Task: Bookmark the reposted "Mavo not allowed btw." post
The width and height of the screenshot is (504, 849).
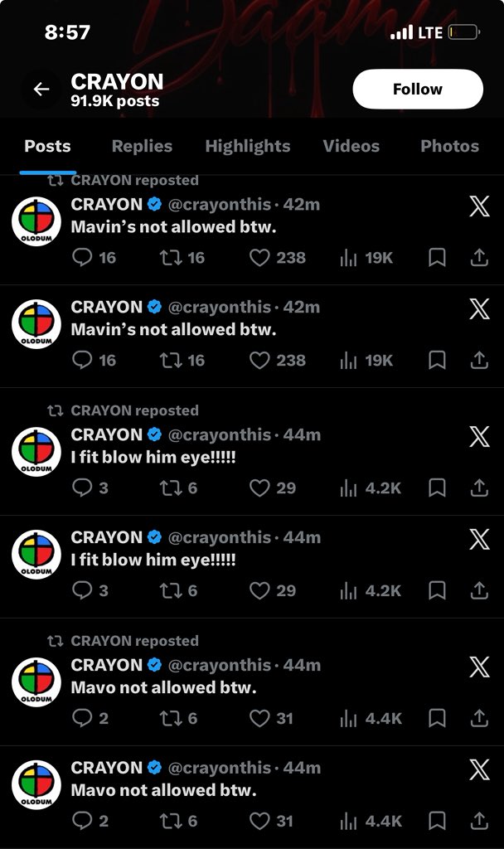Action: (x=437, y=718)
